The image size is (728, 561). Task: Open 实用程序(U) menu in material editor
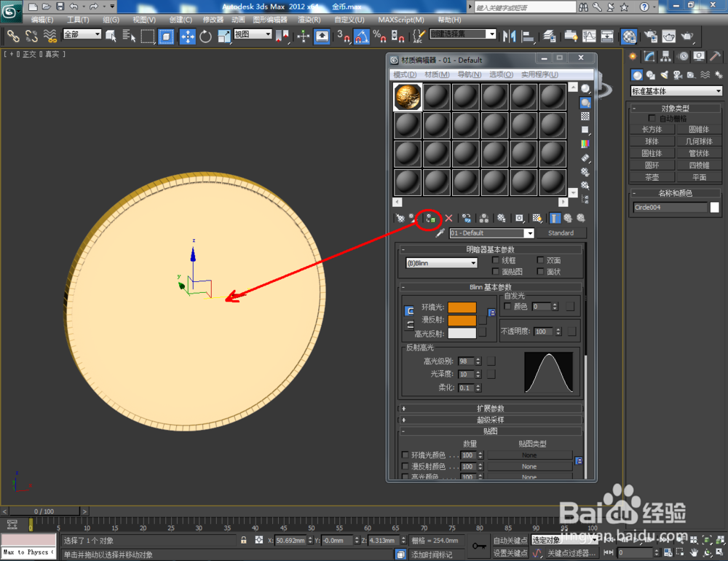pos(539,74)
